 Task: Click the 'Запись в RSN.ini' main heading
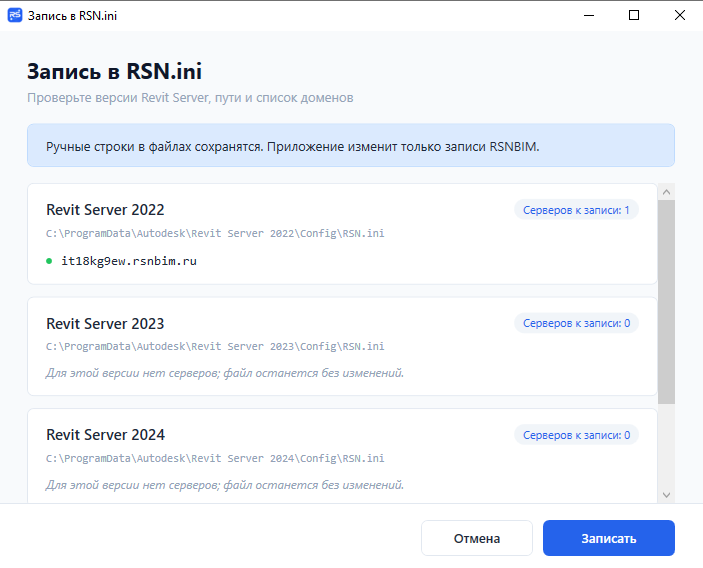tap(114, 71)
